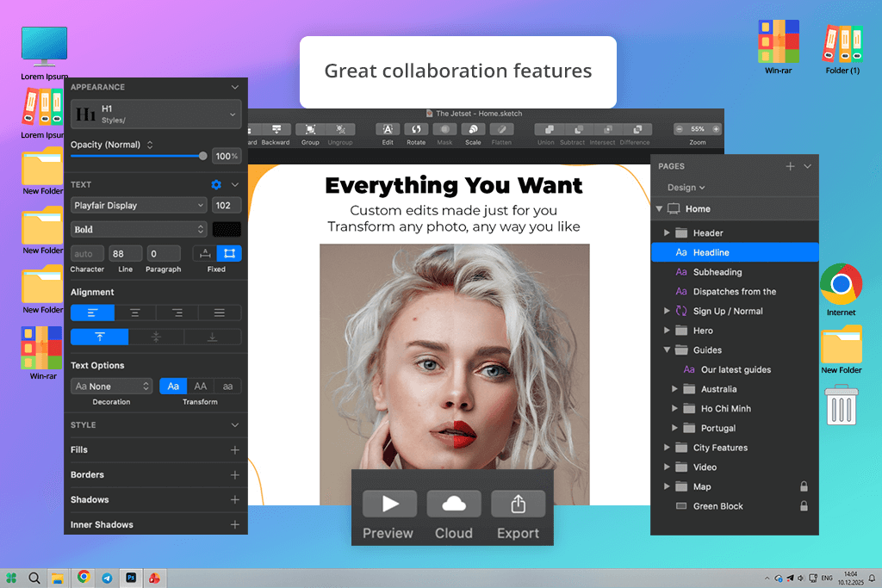Enable Fixed text box sizing

(x=229, y=253)
